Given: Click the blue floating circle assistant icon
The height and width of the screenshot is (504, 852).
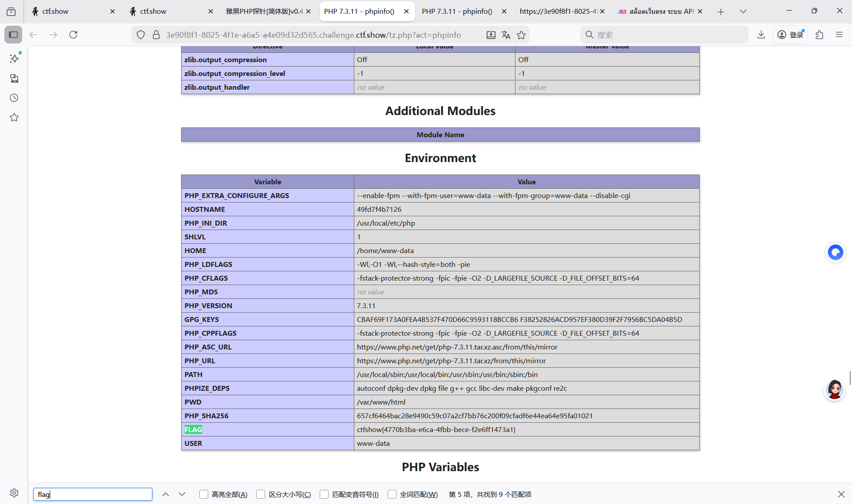Looking at the screenshot, I should pos(835,252).
